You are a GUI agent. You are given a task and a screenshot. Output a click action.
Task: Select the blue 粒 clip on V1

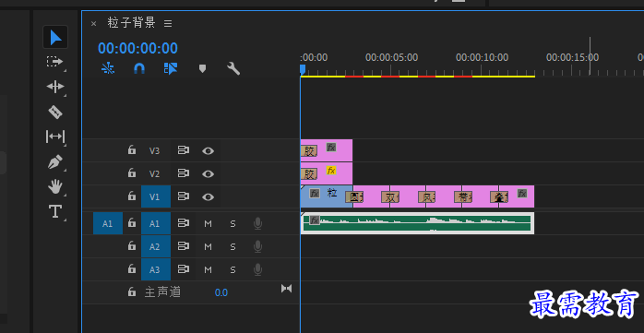pyautogui.click(x=327, y=196)
